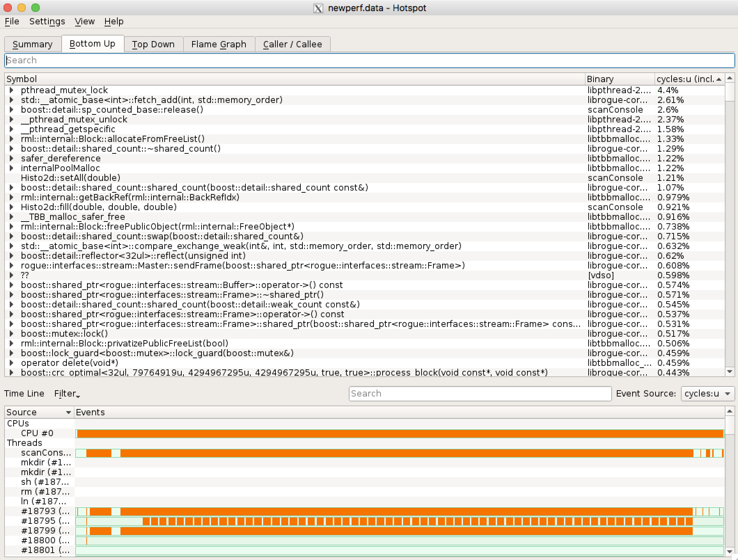Screen dimensions: 738x560
Task: Expand the operator delete(void*) row
Action: pos(11,363)
